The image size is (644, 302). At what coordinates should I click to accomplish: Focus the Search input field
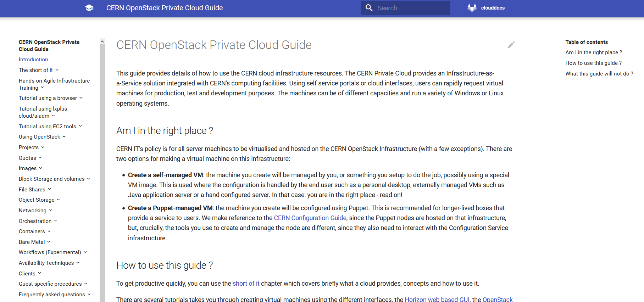pos(405,8)
